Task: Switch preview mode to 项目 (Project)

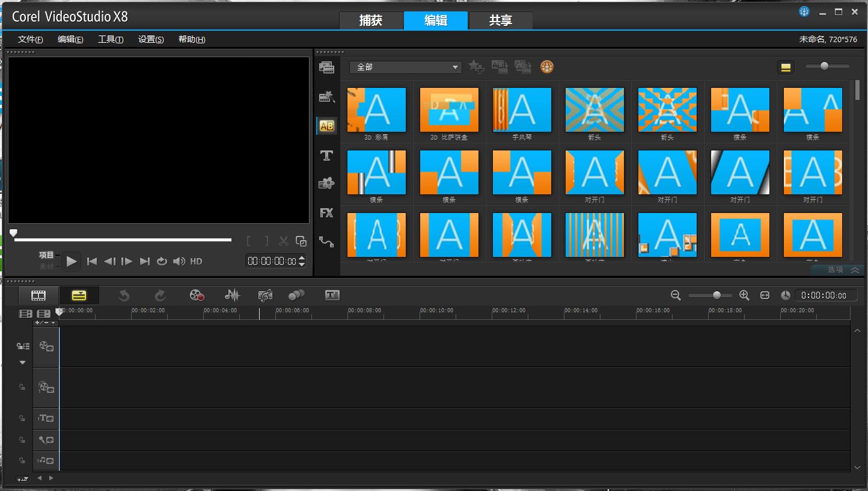Action: pyautogui.click(x=47, y=255)
